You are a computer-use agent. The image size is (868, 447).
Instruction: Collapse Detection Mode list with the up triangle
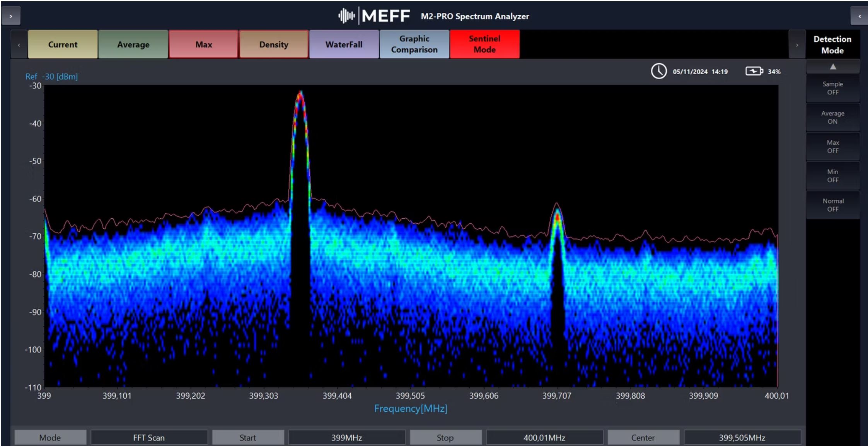coord(833,67)
